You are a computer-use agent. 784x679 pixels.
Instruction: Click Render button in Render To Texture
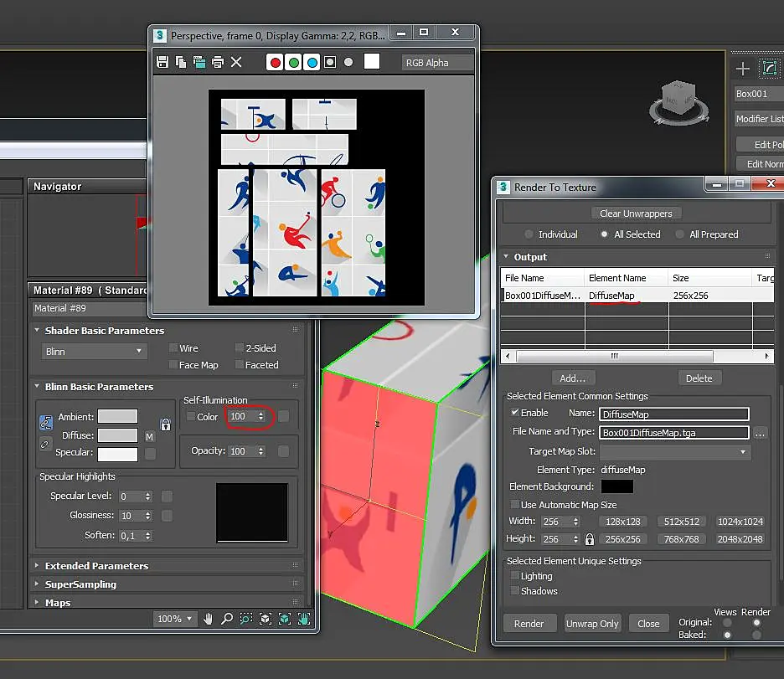click(x=529, y=624)
